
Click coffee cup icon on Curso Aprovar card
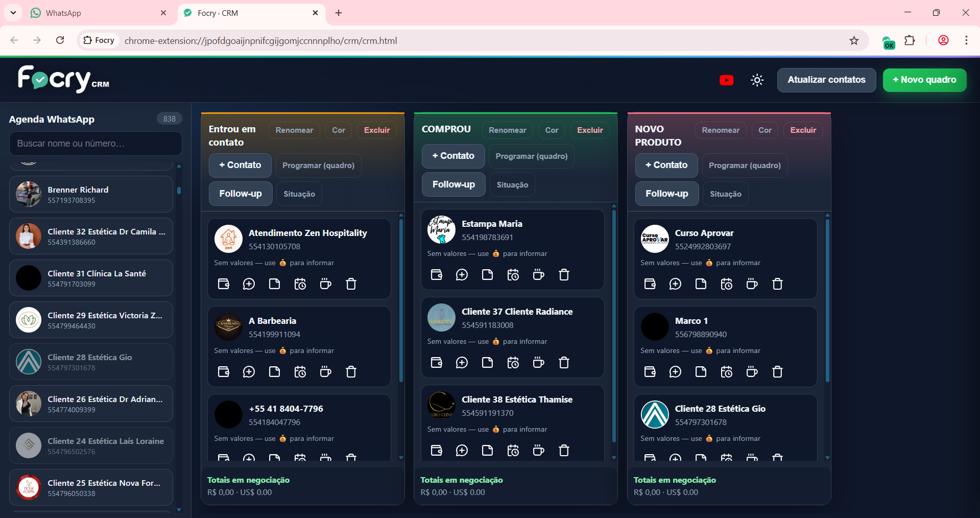pyautogui.click(x=752, y=284)
